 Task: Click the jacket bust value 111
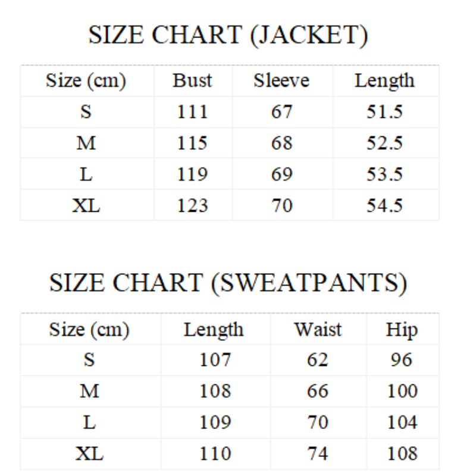192,112
